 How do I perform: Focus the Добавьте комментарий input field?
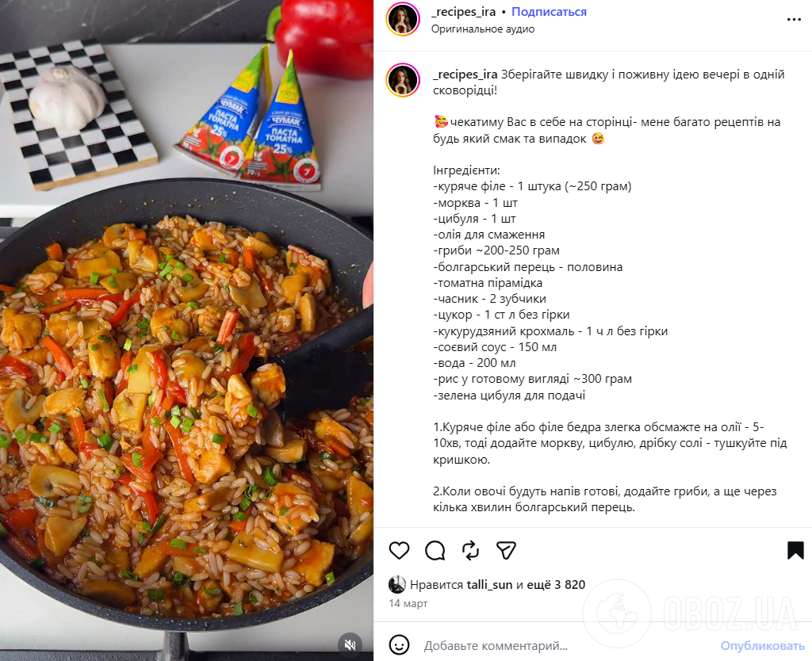click(567, 645)
